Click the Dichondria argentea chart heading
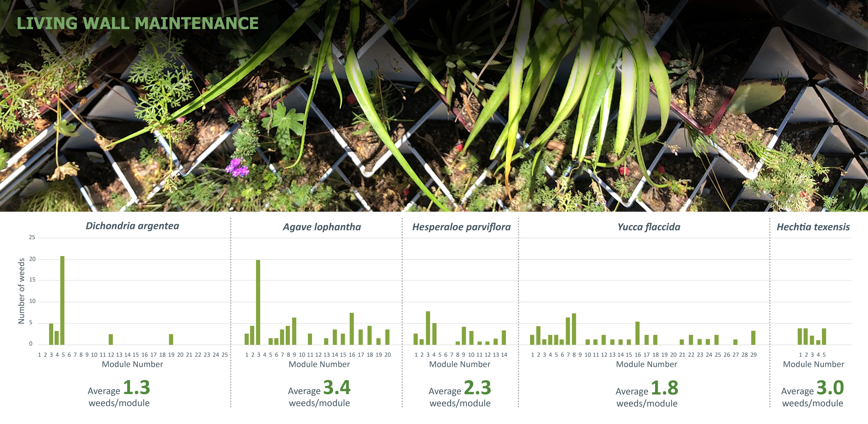 (132, 226)
